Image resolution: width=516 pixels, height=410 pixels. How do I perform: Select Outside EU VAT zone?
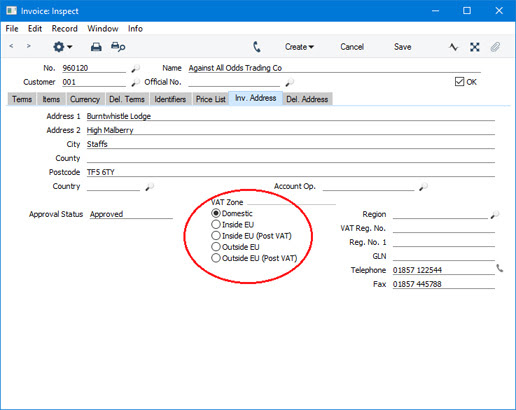pos(216,247)
